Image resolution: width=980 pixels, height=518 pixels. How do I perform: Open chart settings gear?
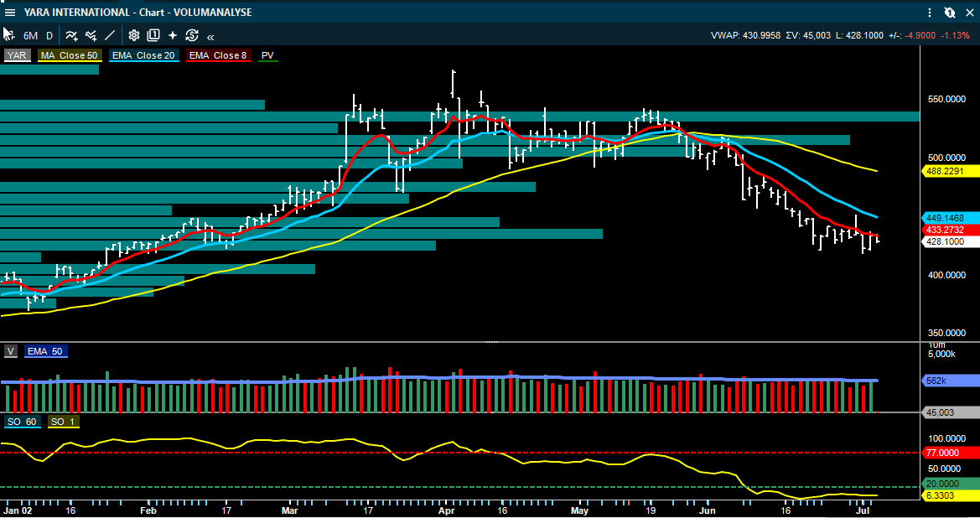pyautogui.click(x=134, y=35)
